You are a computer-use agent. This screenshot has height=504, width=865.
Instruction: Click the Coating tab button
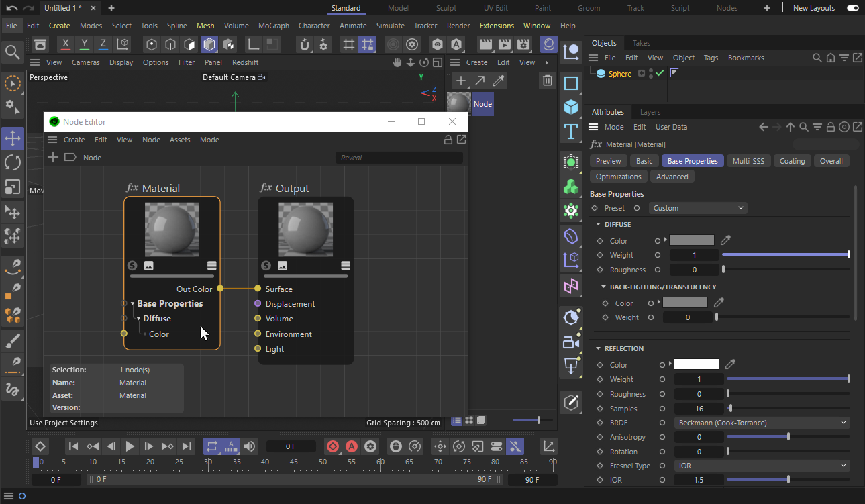(792, 161)
